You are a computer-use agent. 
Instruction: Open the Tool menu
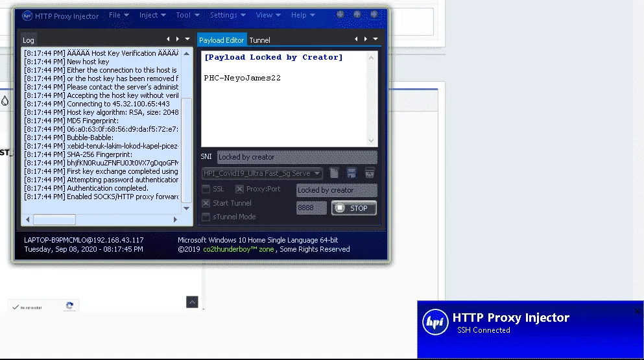point(187,15)
